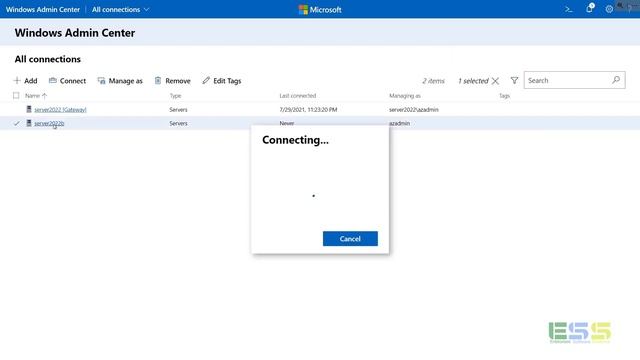Click Manage as toolbar button
This screenshot has width=640, height=360.
120,81
